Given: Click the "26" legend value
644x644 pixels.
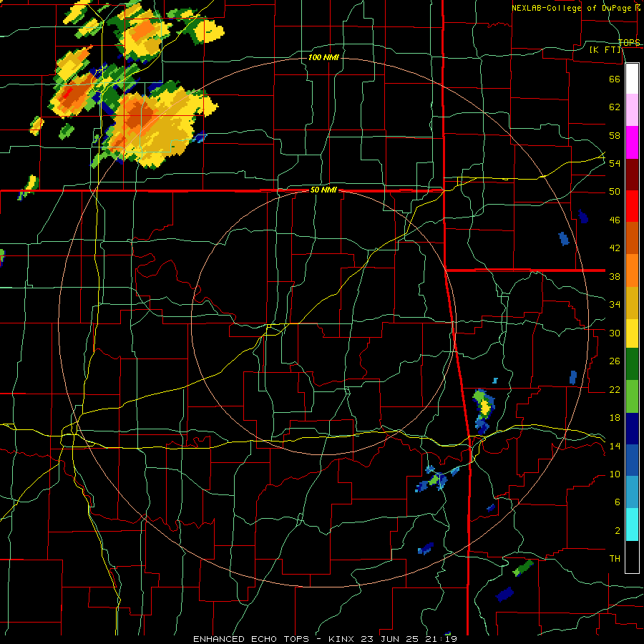Looking at the screenshot, I should click(615, 361).
